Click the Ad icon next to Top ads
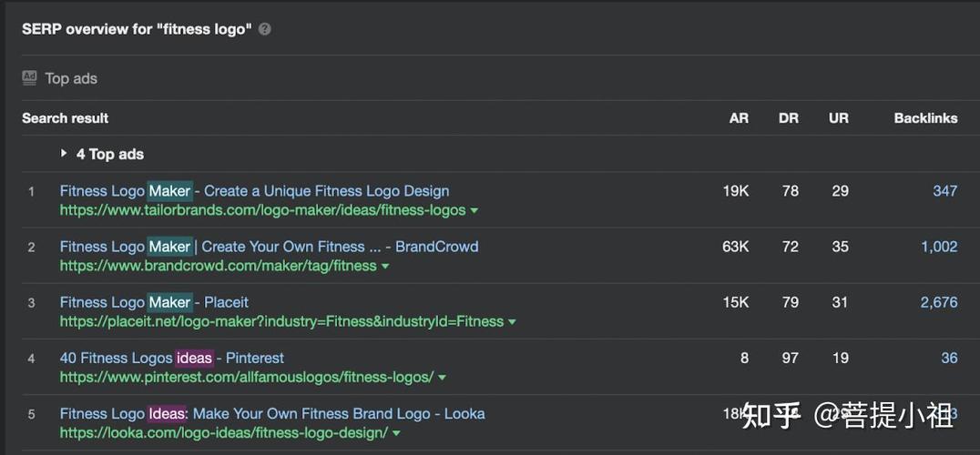Viewport: 980px width, 455px height. tap(29, 77)
